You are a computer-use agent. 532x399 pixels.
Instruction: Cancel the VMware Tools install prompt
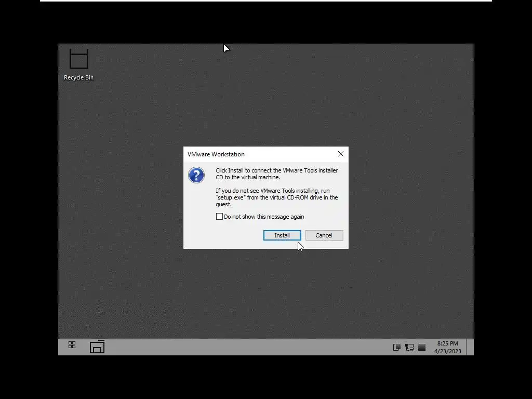(324, 235)
